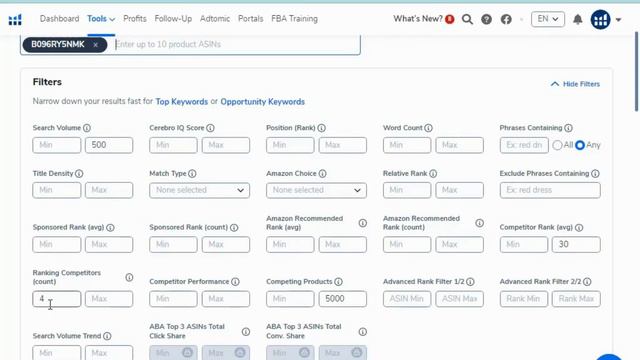Screen dimensions: 640x360
Task: Show info for Competitor Rank (avg)
Action: [579, 228]
